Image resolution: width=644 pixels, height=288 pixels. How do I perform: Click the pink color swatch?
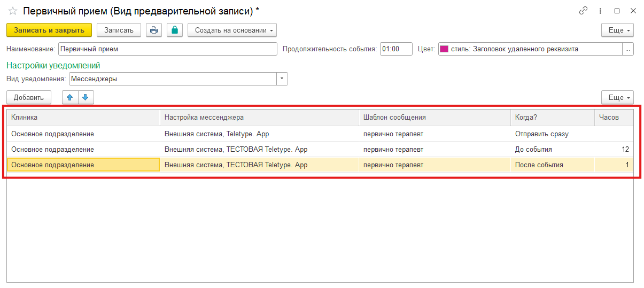(444, 49)
